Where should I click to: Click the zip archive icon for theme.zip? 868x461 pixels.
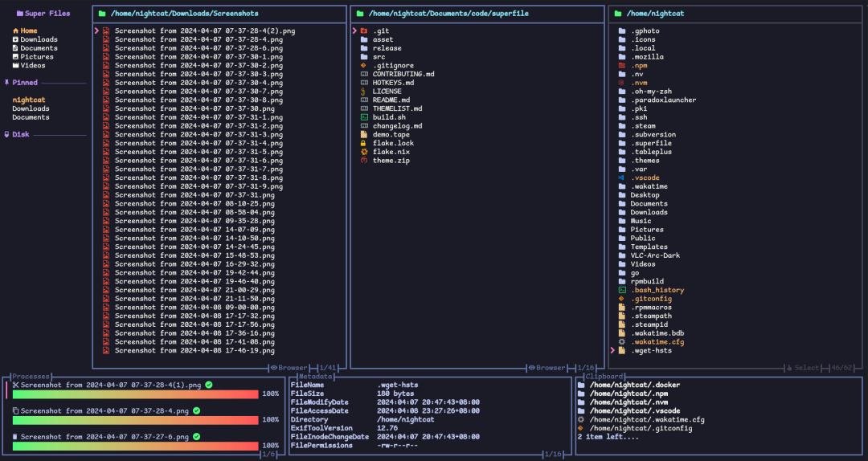point(364,161)
